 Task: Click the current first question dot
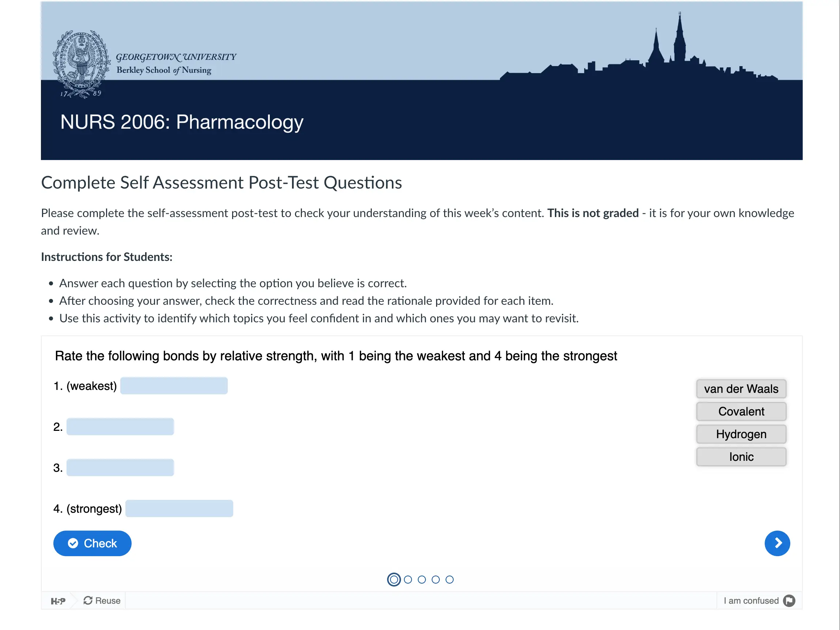coord(394,580)
